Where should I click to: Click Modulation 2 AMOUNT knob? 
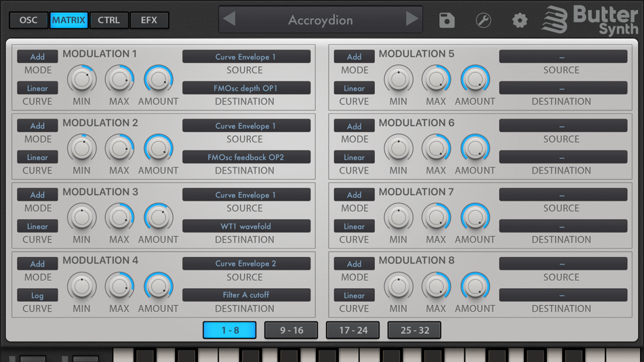(158, 148)
